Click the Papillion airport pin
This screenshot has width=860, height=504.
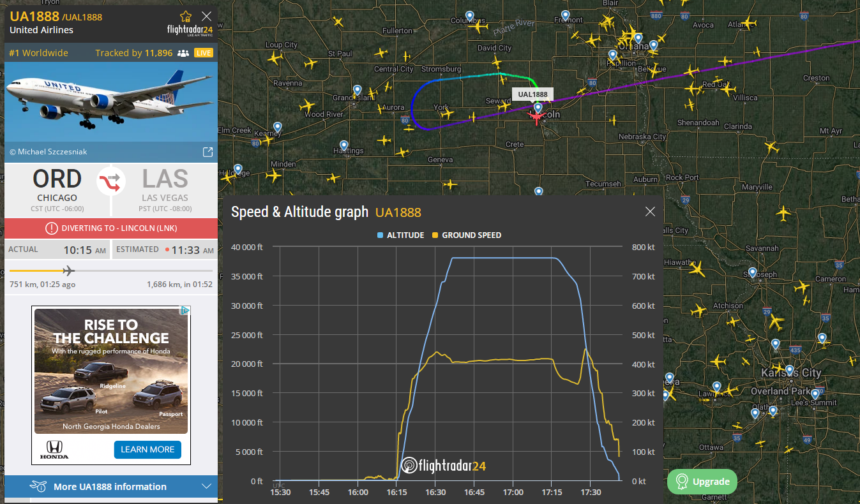click(613, 55)
